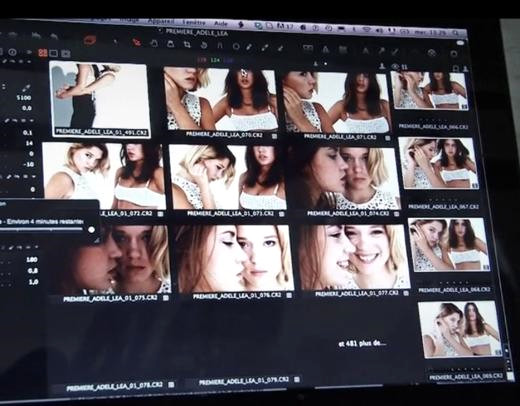
Task: Click the badge icon next to PREMIERE_ADELE_LEA_070.CR2
Action: click(274, 136)
